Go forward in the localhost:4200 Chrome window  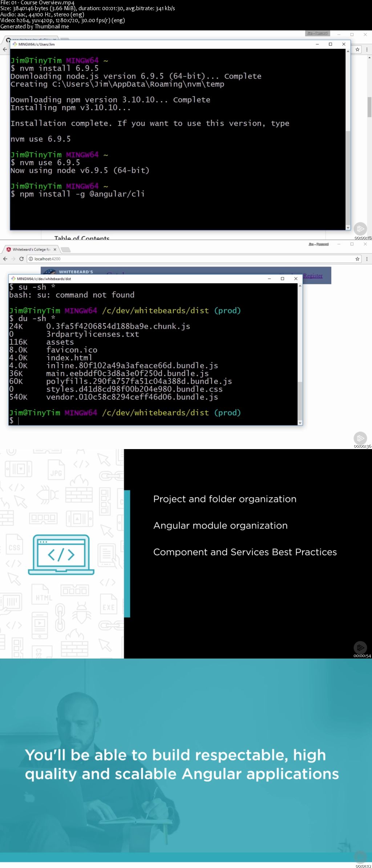pos(13,259)
